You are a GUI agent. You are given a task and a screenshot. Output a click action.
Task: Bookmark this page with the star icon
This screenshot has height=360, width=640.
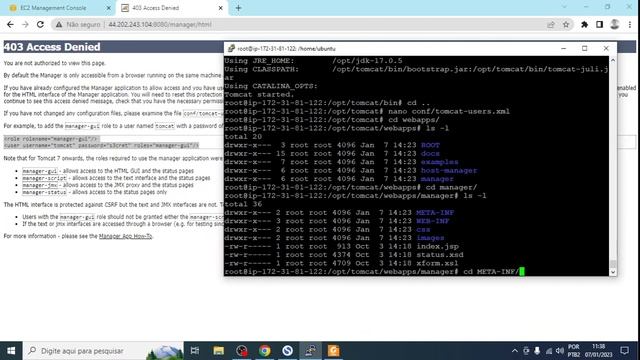pyautogui.click(x=566, y=24)
